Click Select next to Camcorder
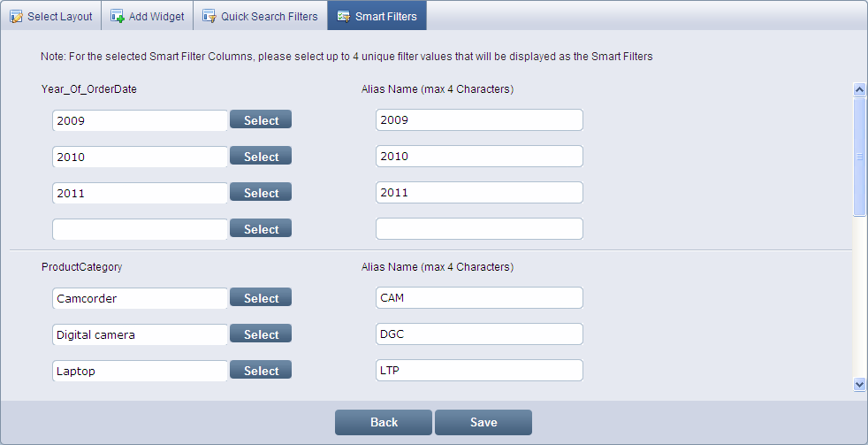Image resolution: width=868 pixels, height=445 pixels. 261,298
